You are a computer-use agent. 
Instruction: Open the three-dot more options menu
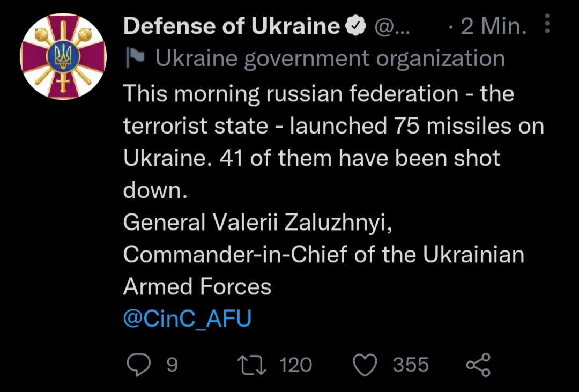click(547, 24)
